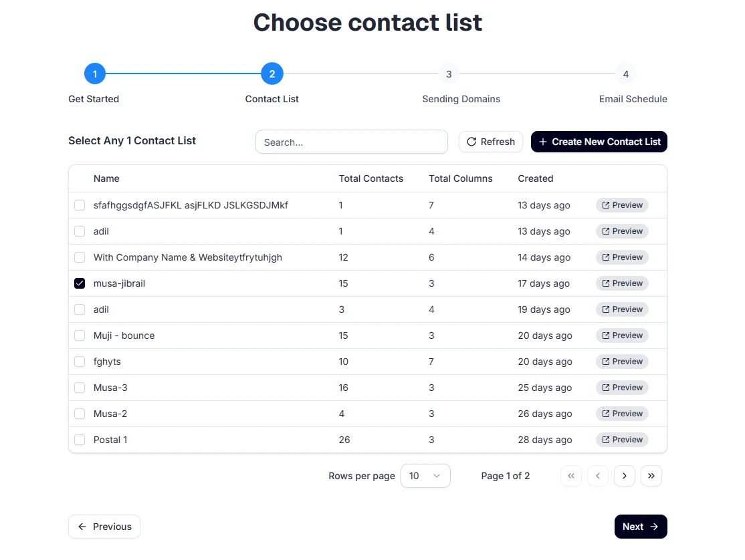Click Preview icon for musa-jibrail list
The width and height of the screenshot is (745, 560).
[x=606, y=283]
